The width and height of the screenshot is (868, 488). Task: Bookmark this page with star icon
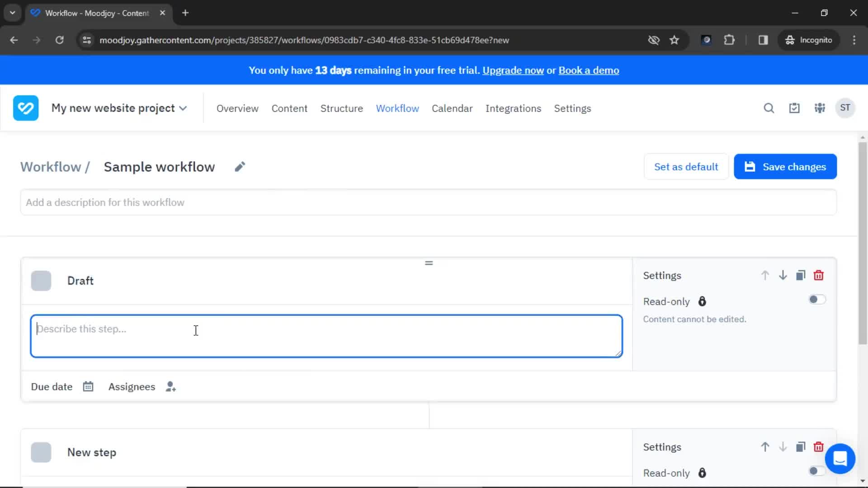pos(674,40)
